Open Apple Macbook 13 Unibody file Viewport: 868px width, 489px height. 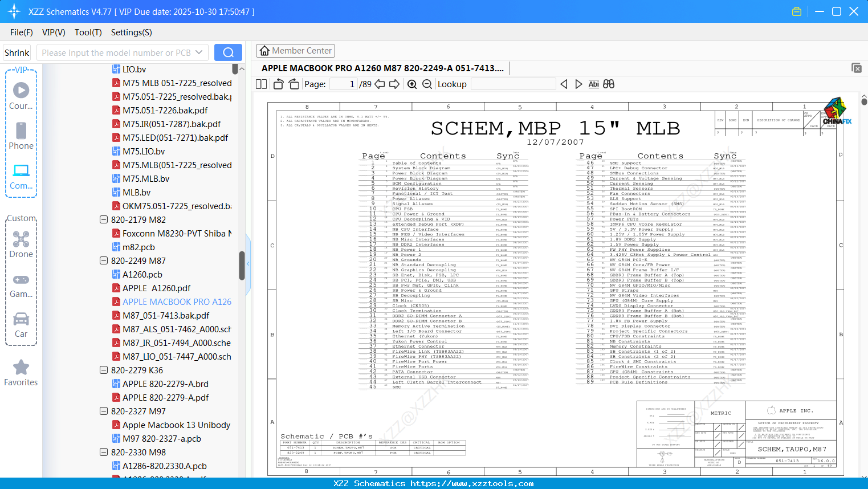(171, 425)
